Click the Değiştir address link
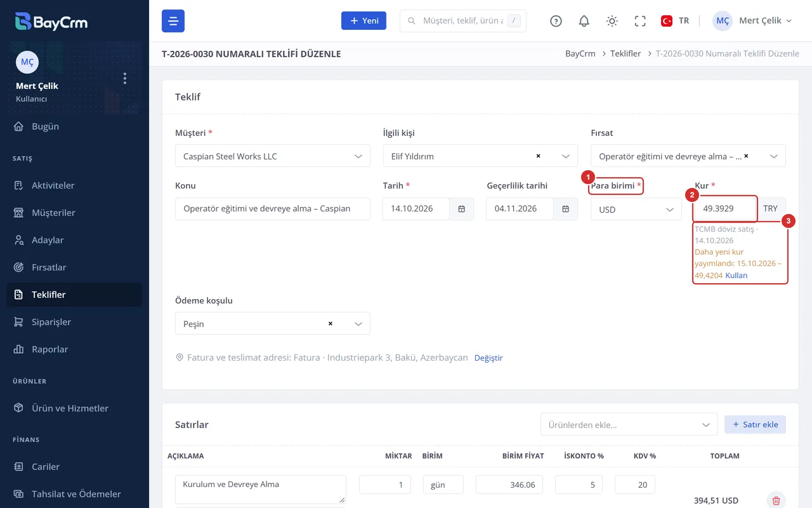Image resolution: width=812 pixels, height=508 pixels. coord(488,358)
